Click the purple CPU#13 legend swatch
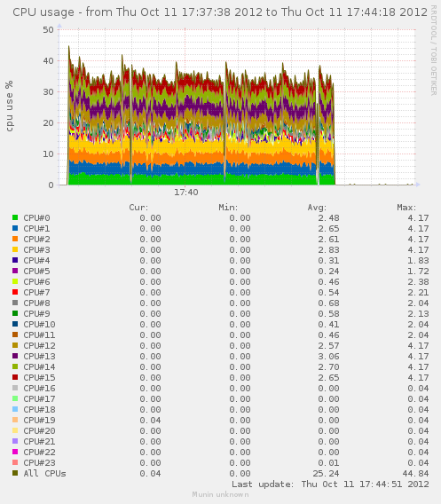441x504 pixels. coord(15,356)
